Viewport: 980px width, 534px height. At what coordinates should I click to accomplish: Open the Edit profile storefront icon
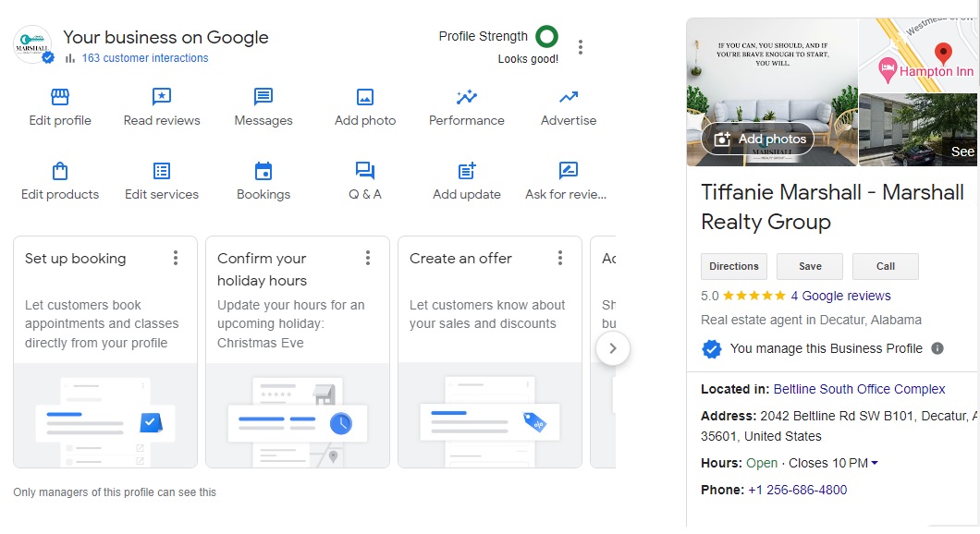[60, 97]
